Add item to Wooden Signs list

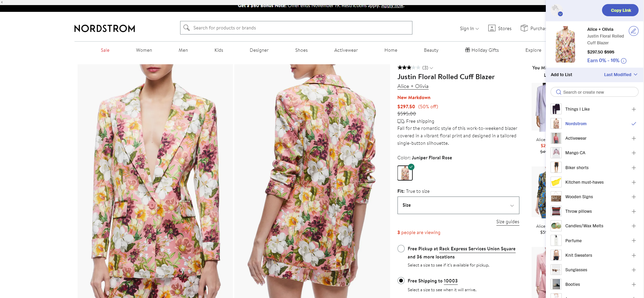click(x=634, y=197)
